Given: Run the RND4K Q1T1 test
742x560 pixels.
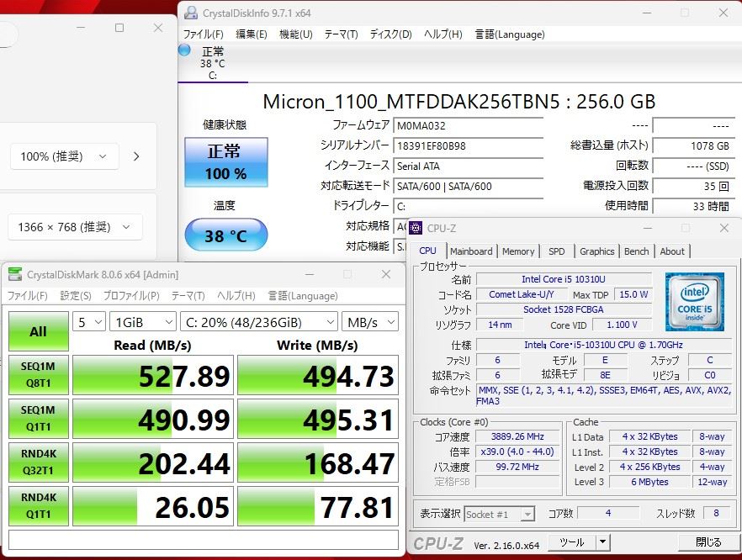Looking at the screenshot, I should point(39,507).
